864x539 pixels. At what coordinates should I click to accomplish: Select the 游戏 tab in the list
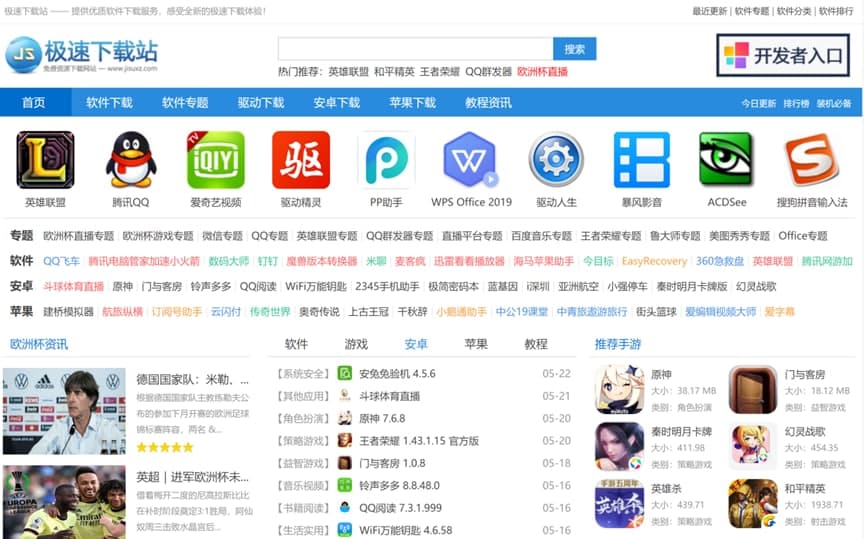coord(356,344)
